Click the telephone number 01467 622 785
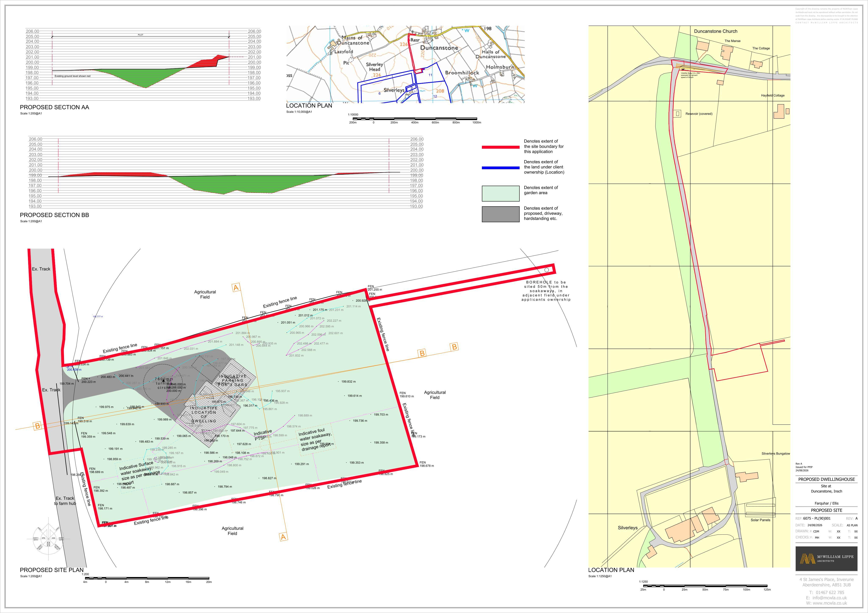The height and width of the screenshot is (613, 868). pos(830,593)
